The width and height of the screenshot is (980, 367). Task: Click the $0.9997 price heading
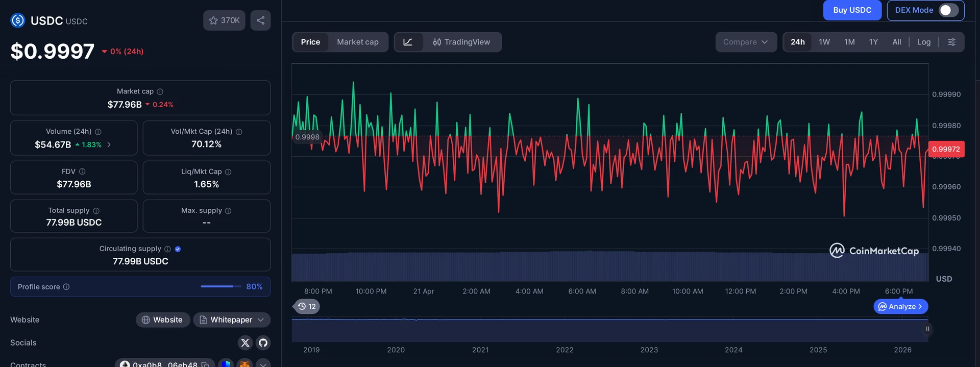(53, 51)
